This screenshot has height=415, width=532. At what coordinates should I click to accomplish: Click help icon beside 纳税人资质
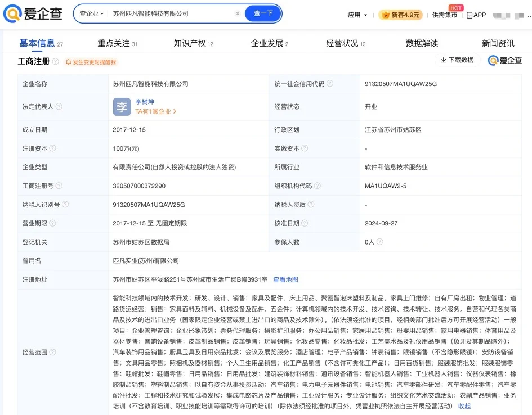[x=311, y=204]
